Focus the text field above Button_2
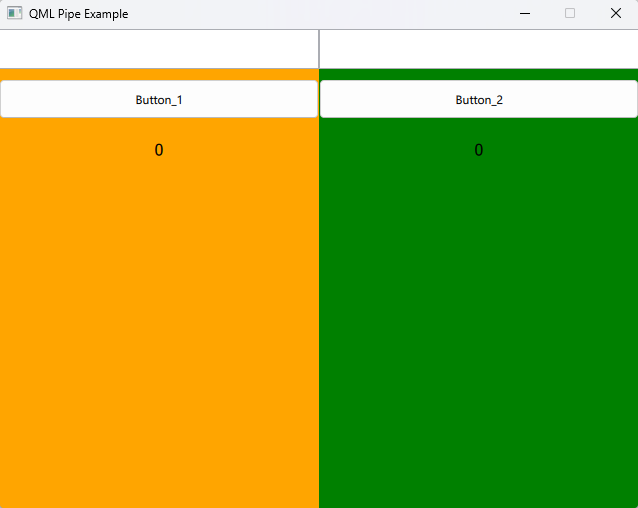 pos(478,49)
